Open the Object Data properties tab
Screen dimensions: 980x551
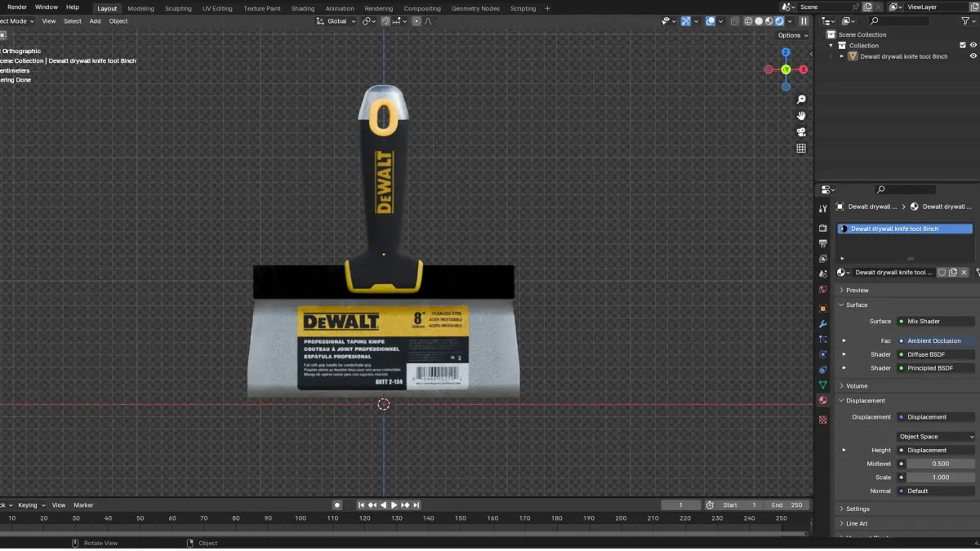coord(822,384)
